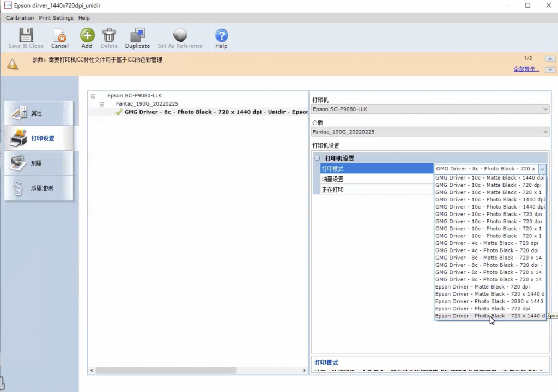Choose GMG Driver 8c Photo Black 720 dpi option
The image size is (558, 392).
(x=490, y=265)
